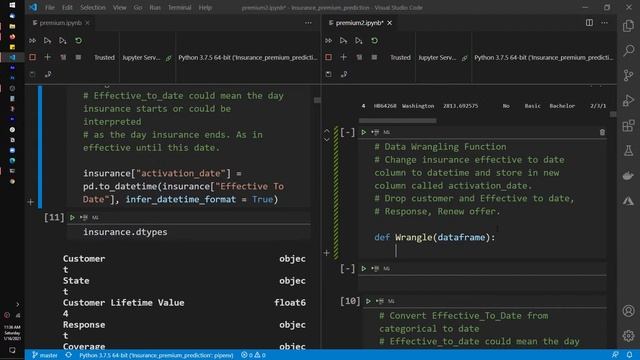Screen dimensions: 640x360
Task: Open the Docker whale view
Action: pos(629,176)
